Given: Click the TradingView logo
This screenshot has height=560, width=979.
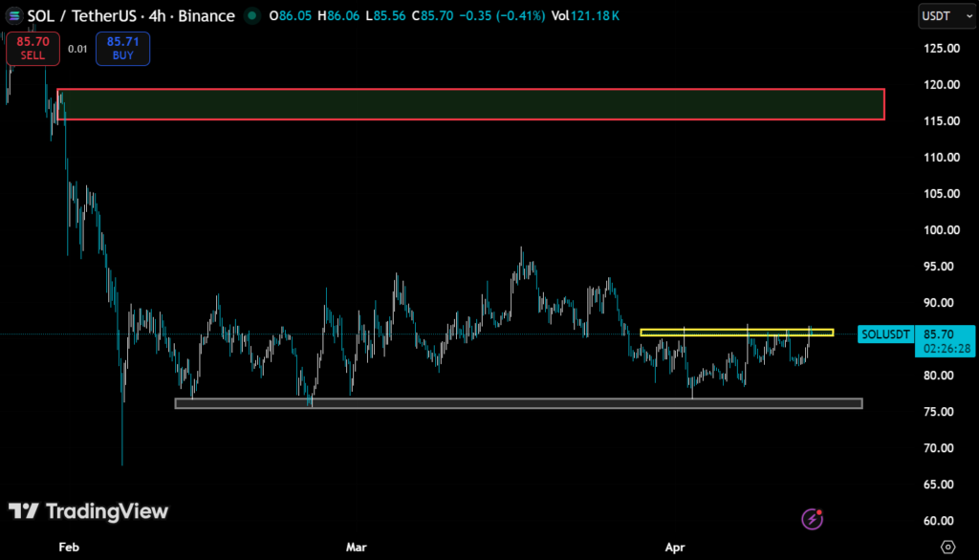Looking at the screenshot, I should [88, 511].
